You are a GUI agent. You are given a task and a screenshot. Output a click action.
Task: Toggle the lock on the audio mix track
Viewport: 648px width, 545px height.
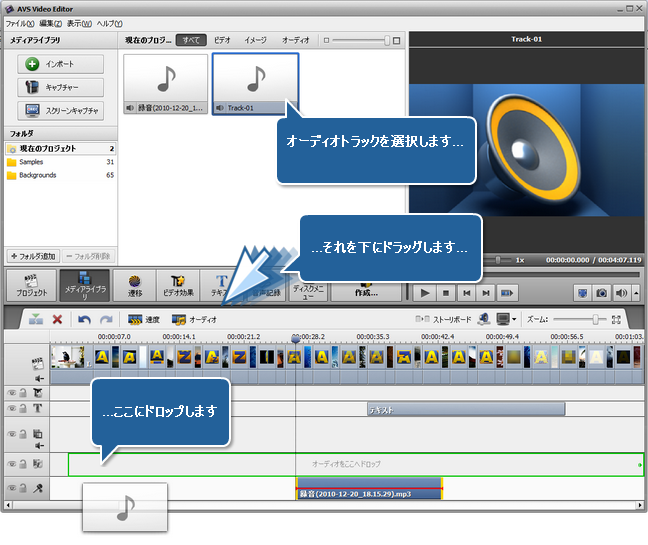click(23, 464)
